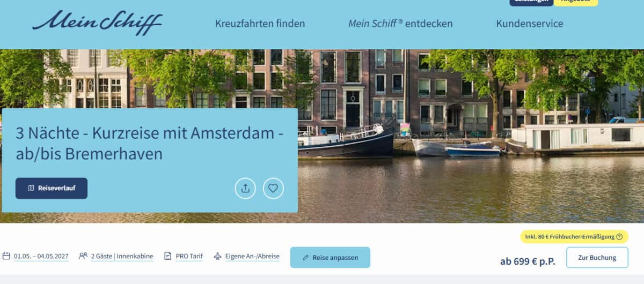Click the Reiseverlauf button

tap(52, 188)
